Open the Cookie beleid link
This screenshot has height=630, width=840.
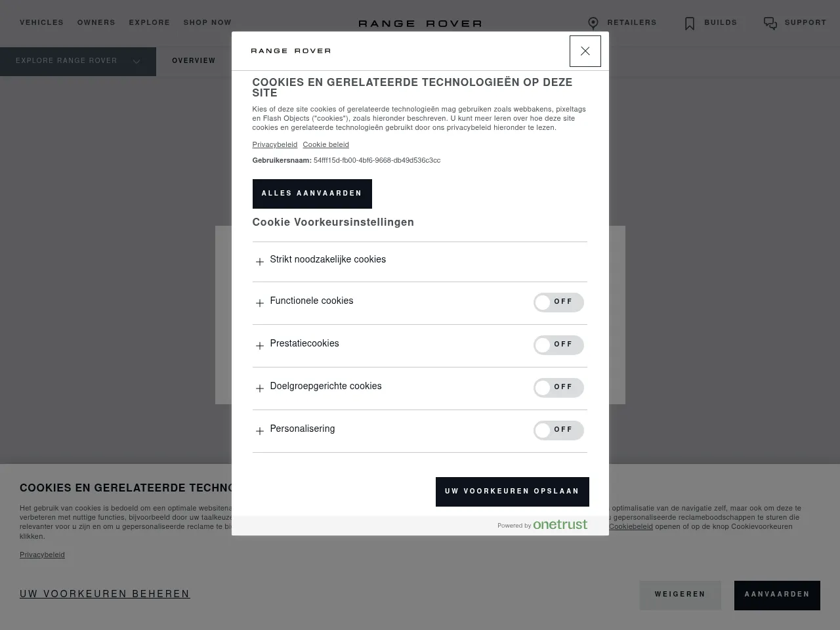(325, 145)
